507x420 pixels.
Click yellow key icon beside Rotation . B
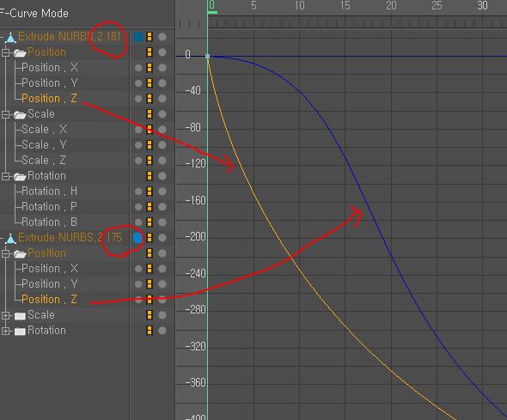pyautogui.click(x=149, y=222)
